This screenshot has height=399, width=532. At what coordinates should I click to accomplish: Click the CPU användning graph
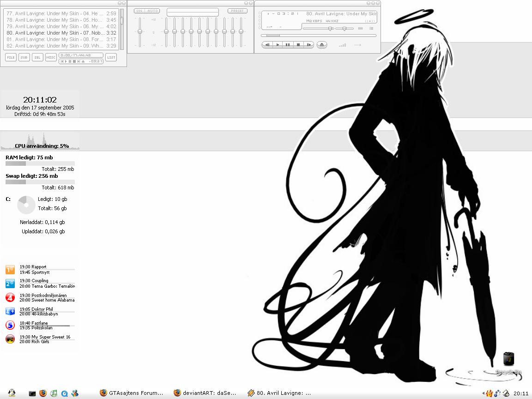(40, 141)
